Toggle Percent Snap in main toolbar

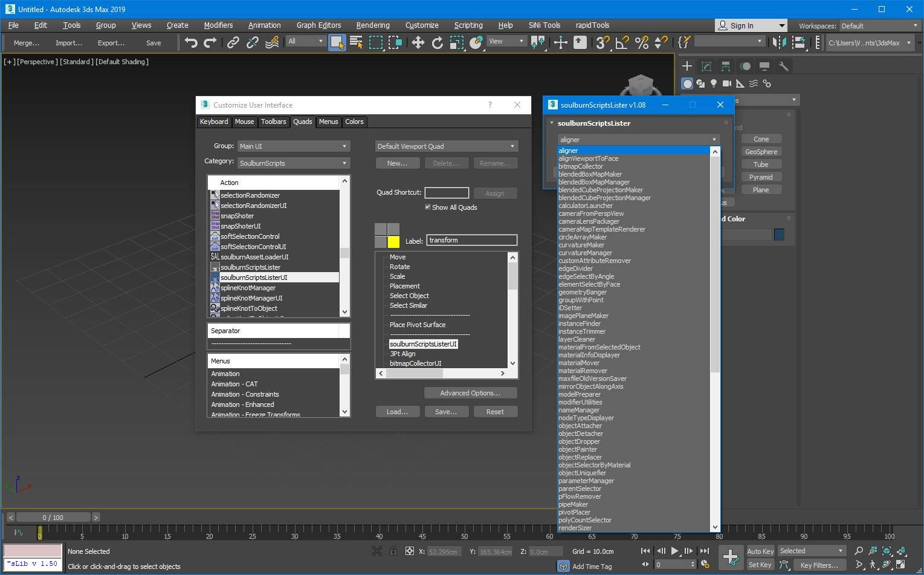641,42
